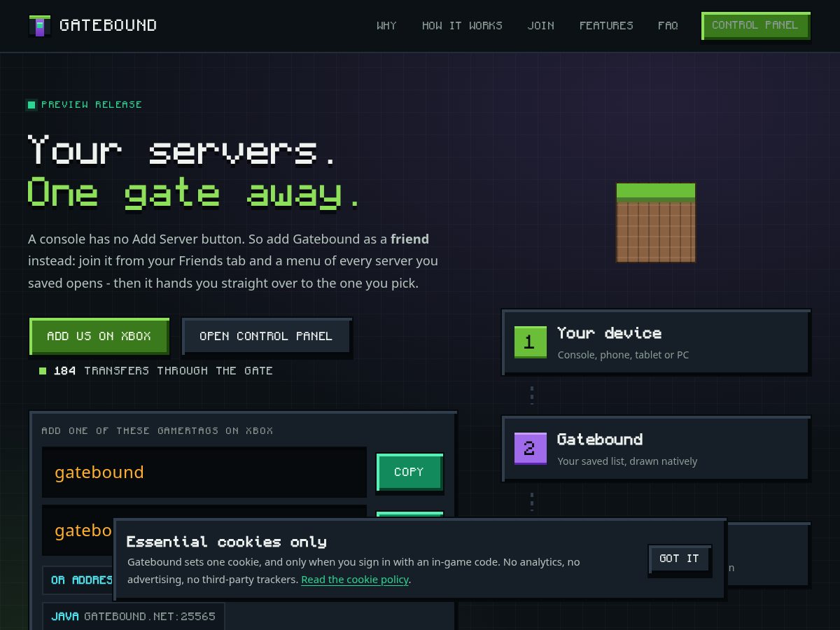Open the FAQ nav item
840x630 pixels.
[668, 26]
